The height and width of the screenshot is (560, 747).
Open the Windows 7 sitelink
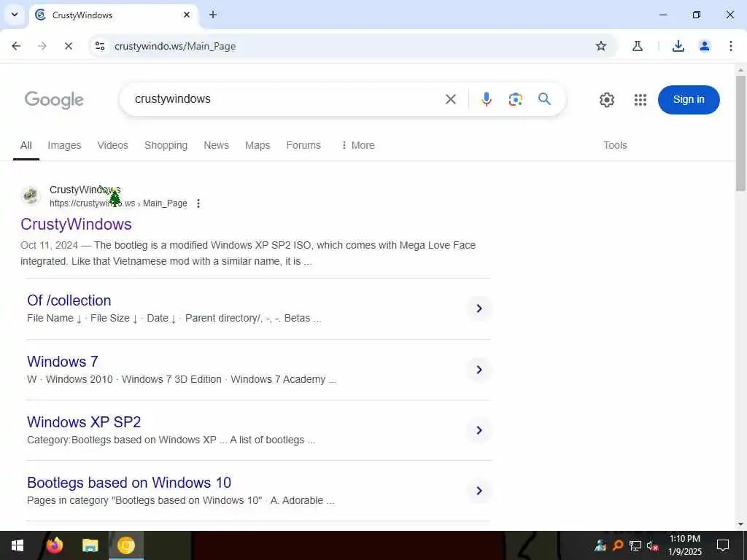point(63,362)
